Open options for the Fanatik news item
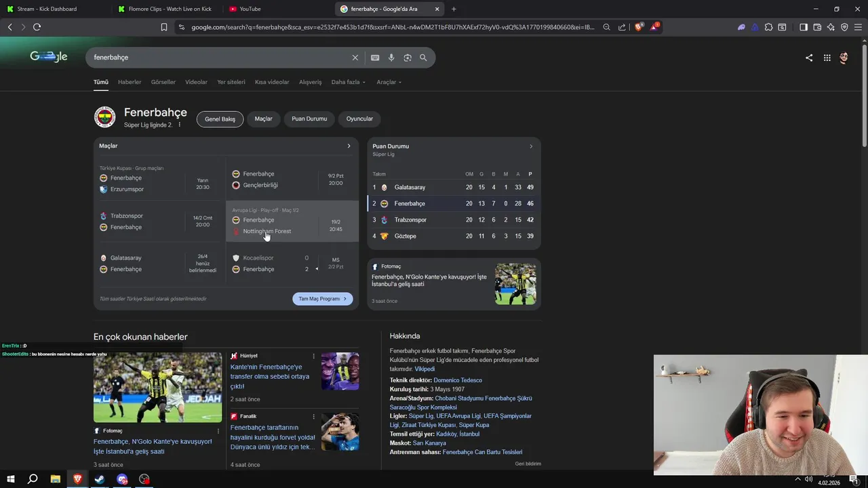This screenshot has height=488, width=868. point(313,416)
